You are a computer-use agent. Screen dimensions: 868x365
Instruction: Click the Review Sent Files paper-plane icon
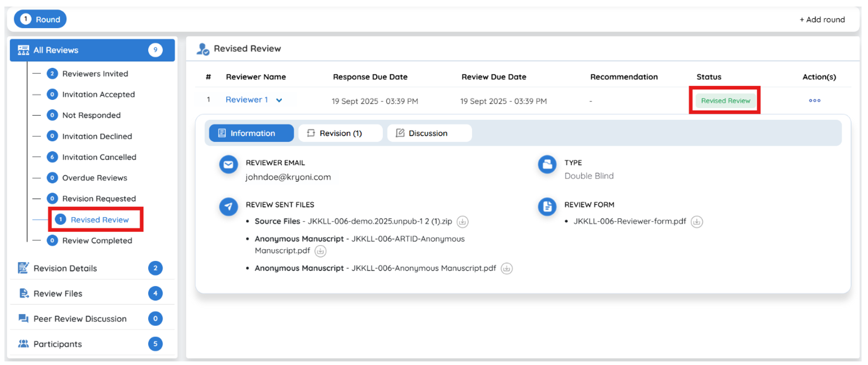(228, 206)
